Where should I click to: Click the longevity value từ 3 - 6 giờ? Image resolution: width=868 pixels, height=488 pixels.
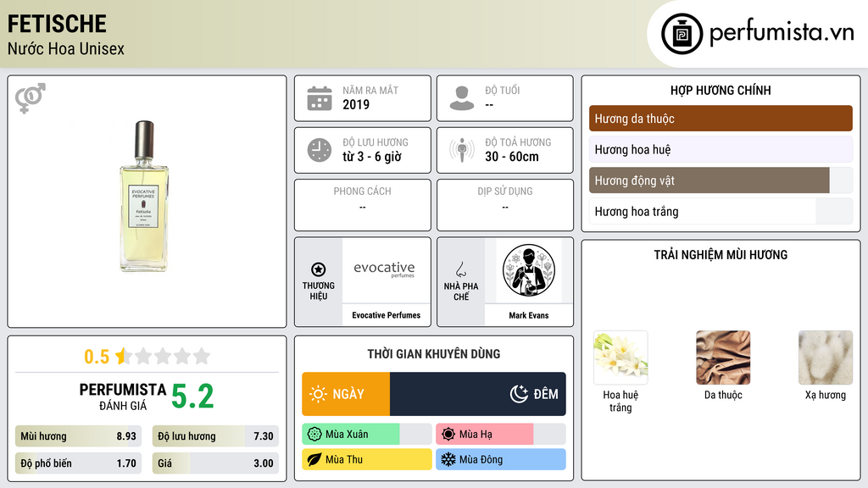coord(371,157)
